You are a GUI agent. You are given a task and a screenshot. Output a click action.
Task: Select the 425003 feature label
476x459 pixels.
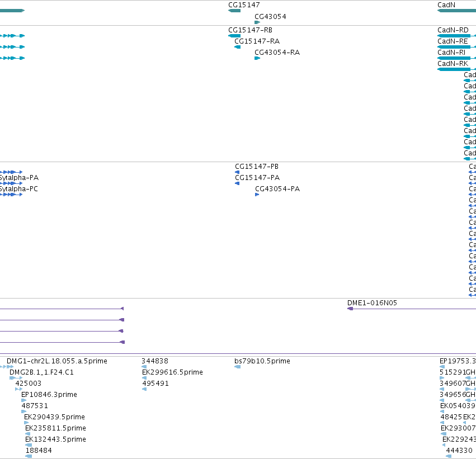[28, 384]
